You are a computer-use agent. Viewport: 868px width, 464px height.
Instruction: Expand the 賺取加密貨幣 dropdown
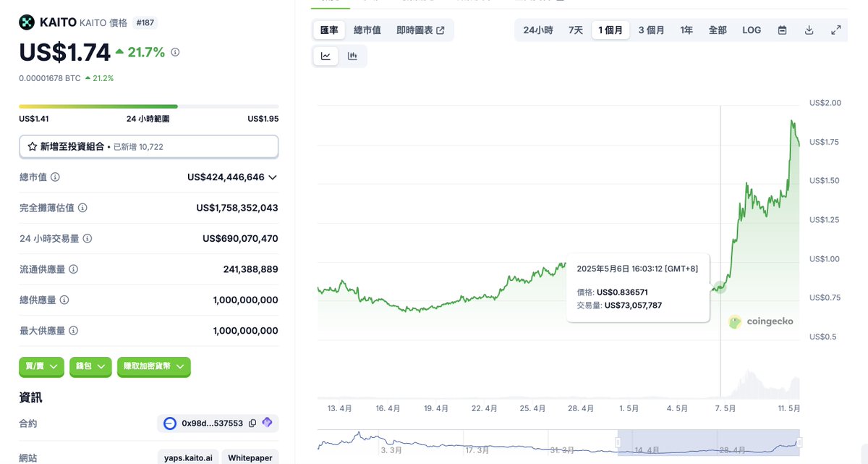(153, 367)
